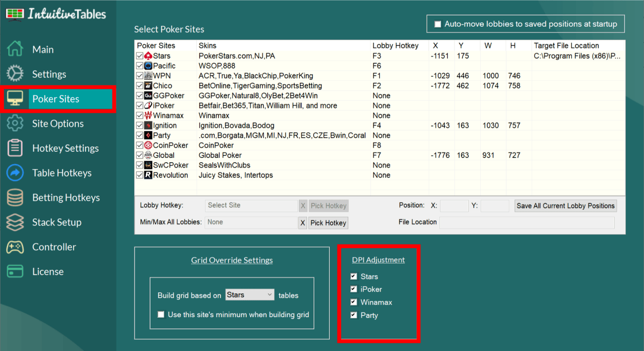Click the CoinPoker site logo icon
Screen dimensions: 644x351
148,145
